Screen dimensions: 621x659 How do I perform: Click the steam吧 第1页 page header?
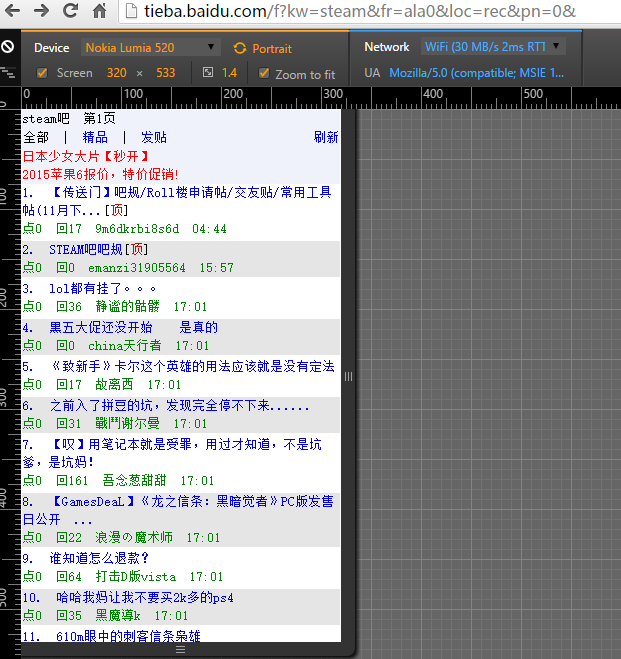click(x=69, y=119)
